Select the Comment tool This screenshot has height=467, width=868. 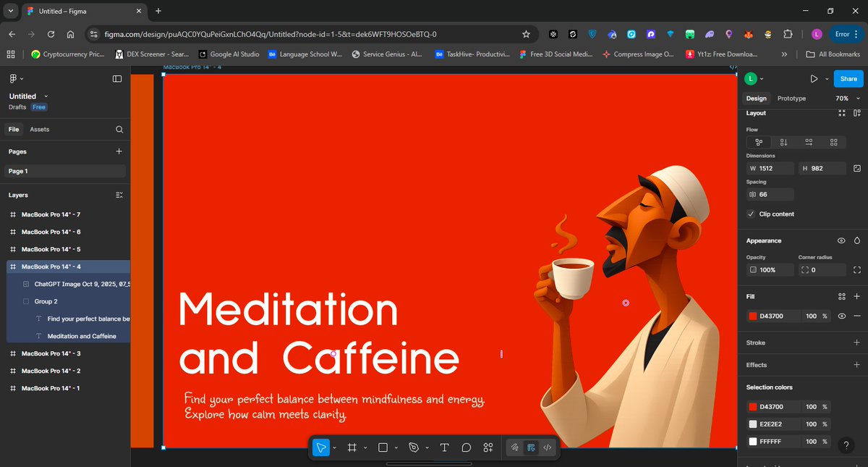pyautogui.click(x=467, y=447)
